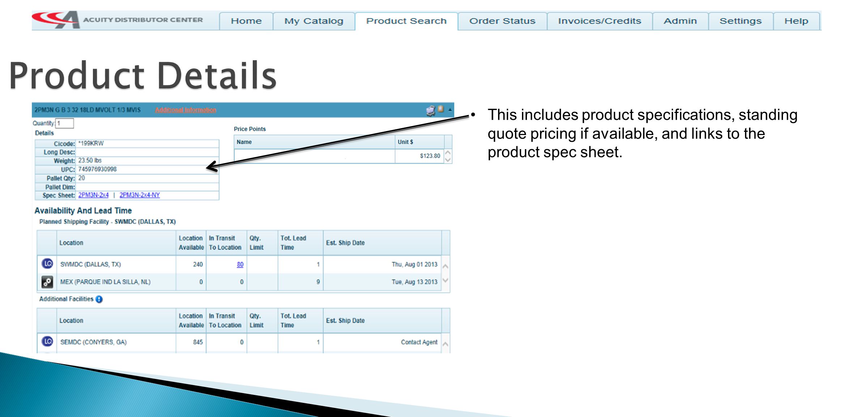Click the Unit $ column header

point(420,142)
